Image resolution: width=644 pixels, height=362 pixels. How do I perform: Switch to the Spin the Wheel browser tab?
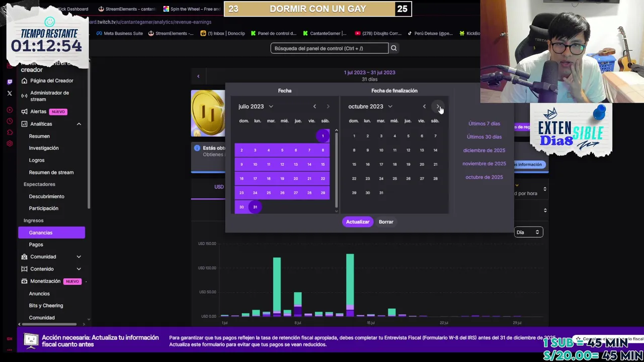192,9
